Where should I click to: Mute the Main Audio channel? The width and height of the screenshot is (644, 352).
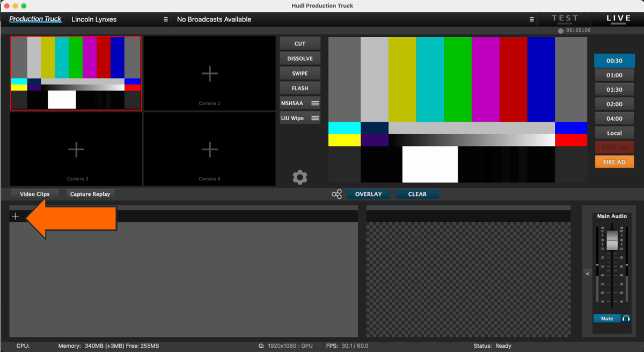click(x=606, y=318)
